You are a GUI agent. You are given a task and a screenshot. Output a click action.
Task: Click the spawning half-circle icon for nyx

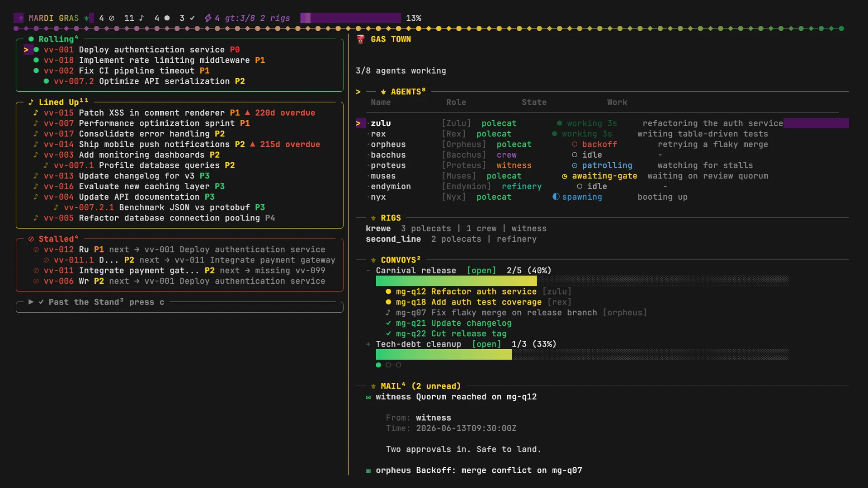(556, 197)
